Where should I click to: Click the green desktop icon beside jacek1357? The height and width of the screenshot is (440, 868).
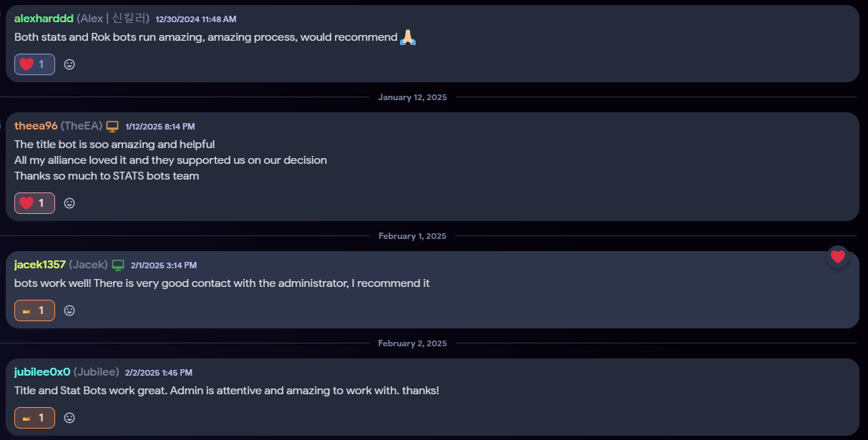coord(118,265)
